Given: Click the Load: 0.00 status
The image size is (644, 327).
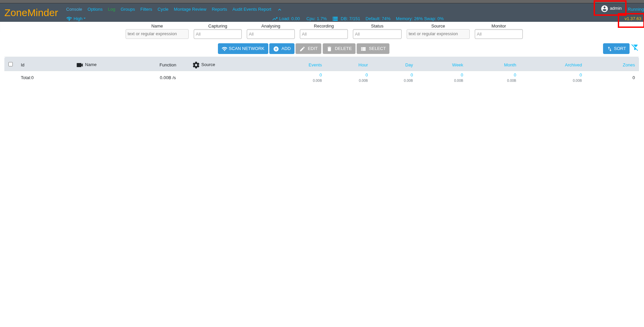Looking at the screenshot, I should (286, 19).
